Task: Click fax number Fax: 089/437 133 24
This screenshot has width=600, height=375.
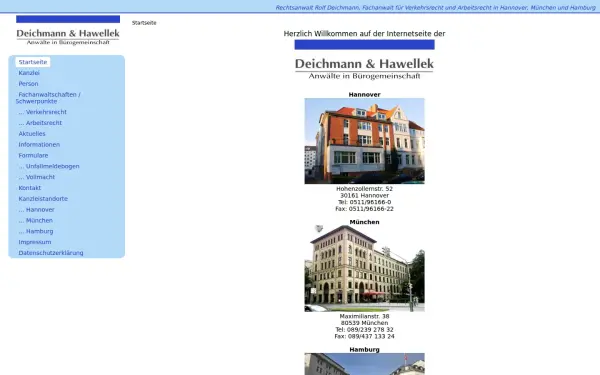Action: point(364,336)
